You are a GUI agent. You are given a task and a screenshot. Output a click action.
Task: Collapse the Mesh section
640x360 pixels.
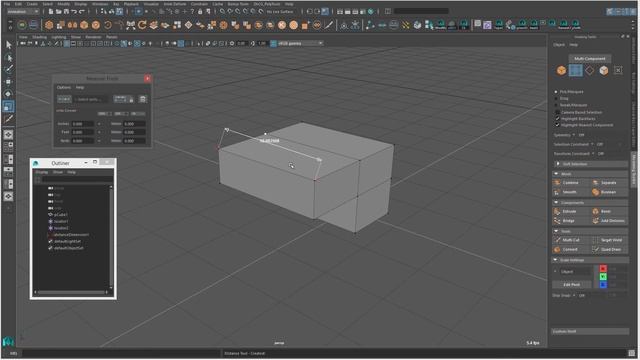point(590,174)
